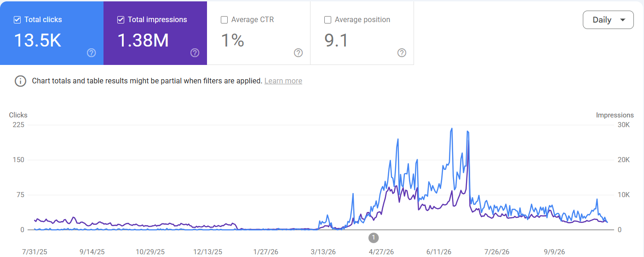Screen dimensions: 644x257
Task: Click the annotation marker labeled 1 on timeline
Action: pos(374,238)
